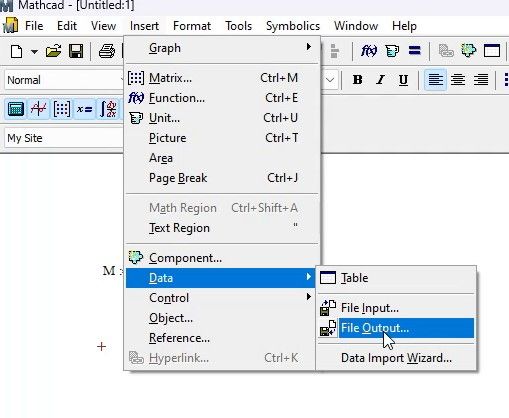Click the New worksheet icon
The width and height of the screenshot is (509, 418).
pyautogui.click(x=17, y=51)
